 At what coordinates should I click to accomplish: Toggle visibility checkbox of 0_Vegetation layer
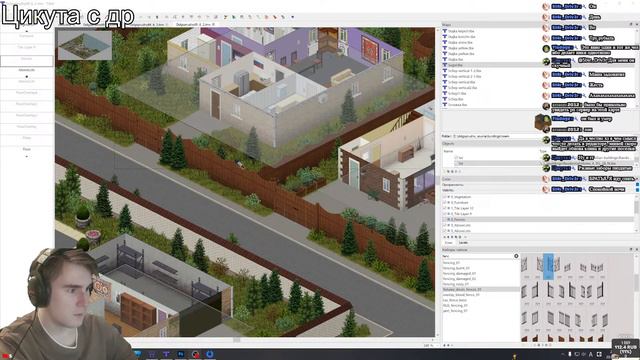coord(445,197)
